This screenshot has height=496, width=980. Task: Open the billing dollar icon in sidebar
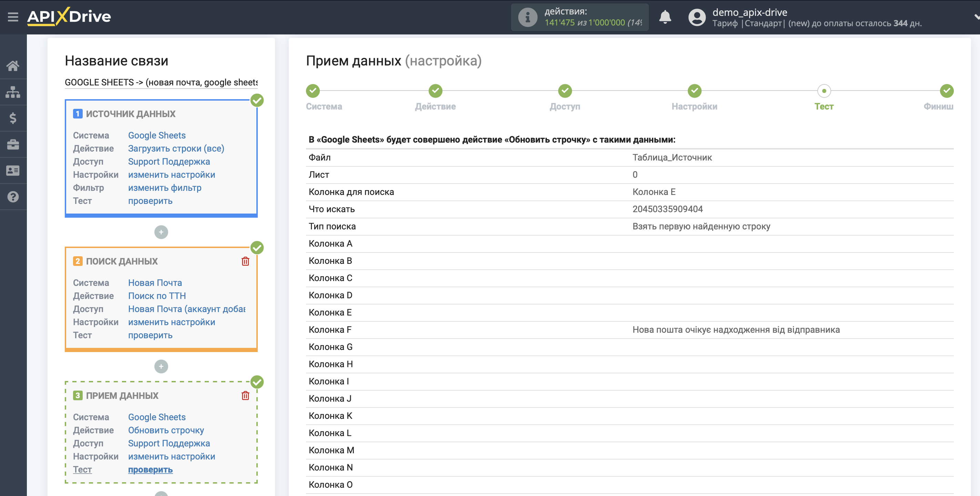click(13, 118)
